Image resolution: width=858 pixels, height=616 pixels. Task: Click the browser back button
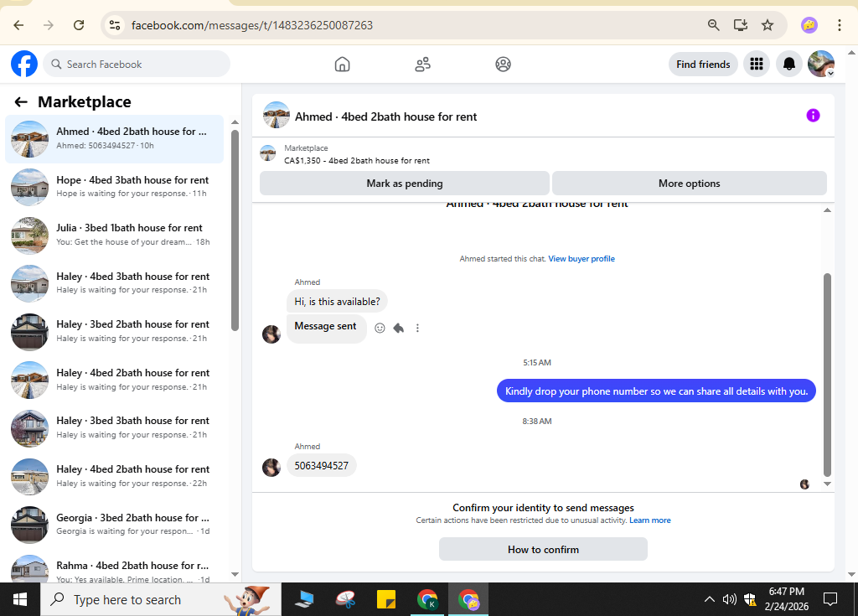pyautogui.click(x=18, y=25)
